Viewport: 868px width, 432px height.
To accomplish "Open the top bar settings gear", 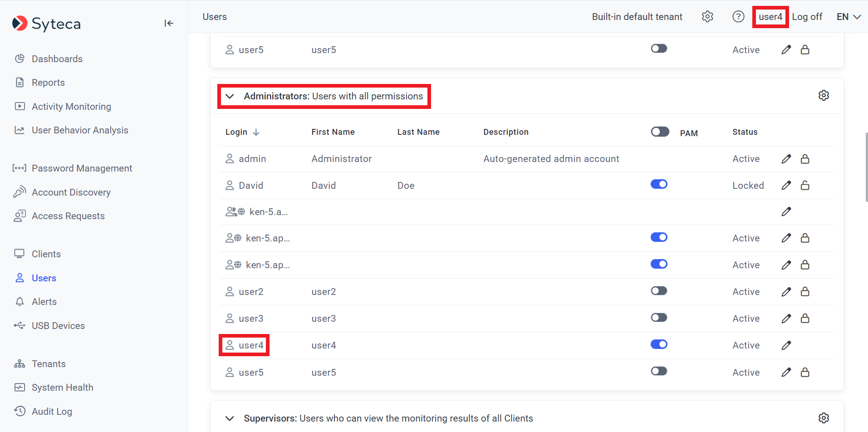I will tap(707, 17).
